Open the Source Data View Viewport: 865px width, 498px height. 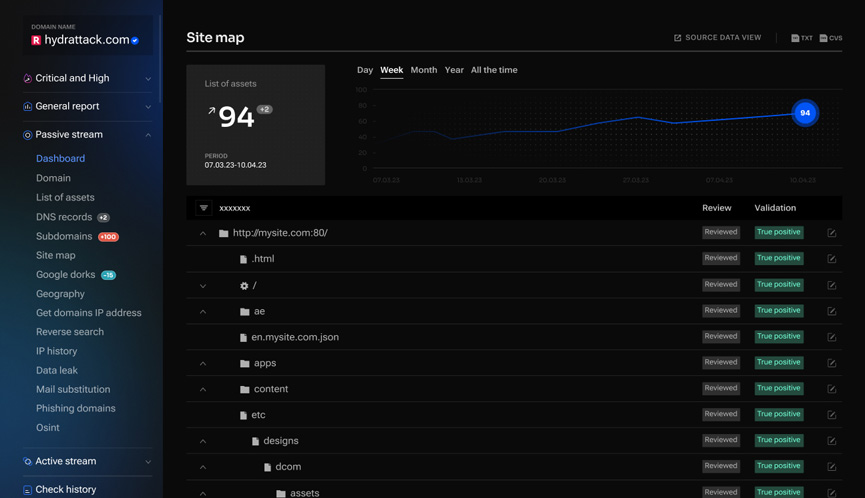pyautogui.click(x=717, y=38)
